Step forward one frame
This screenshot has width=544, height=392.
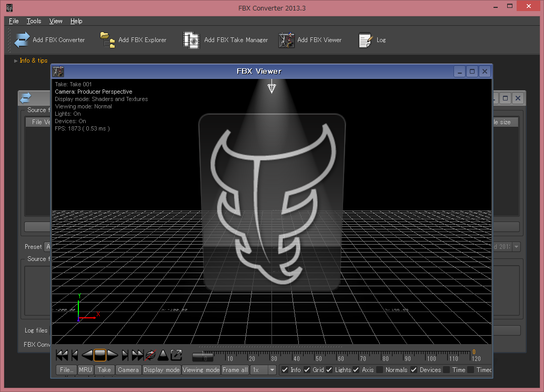pyautogui.click(x=125, y=355)
